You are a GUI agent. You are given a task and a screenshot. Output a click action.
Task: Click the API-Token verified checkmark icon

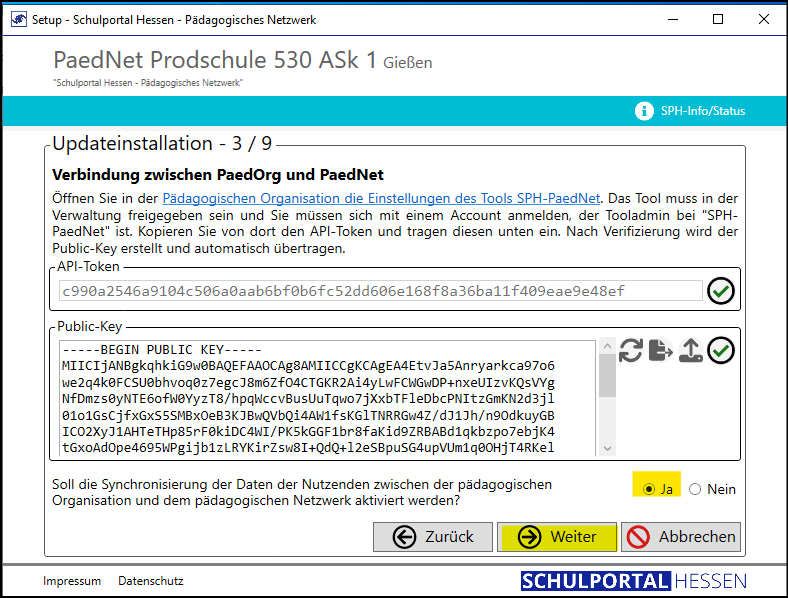[721, 291]
